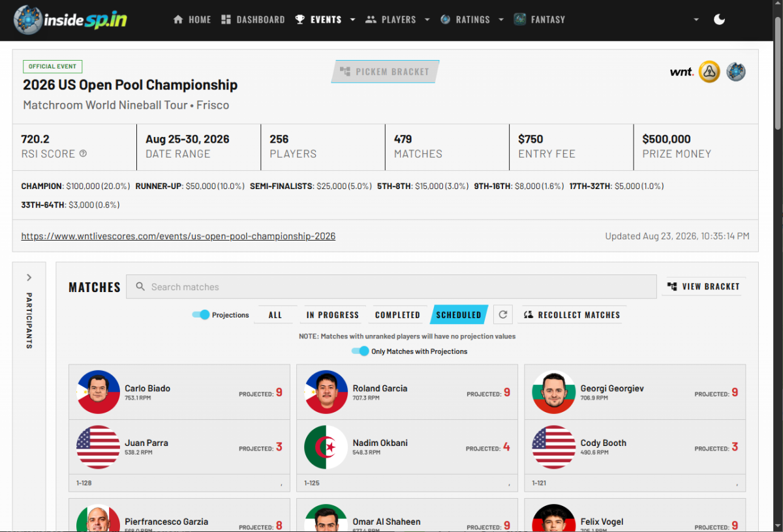This screenshot has height=532, width=783.
Task: Open the Players nav item
Action: coord(391,20)
